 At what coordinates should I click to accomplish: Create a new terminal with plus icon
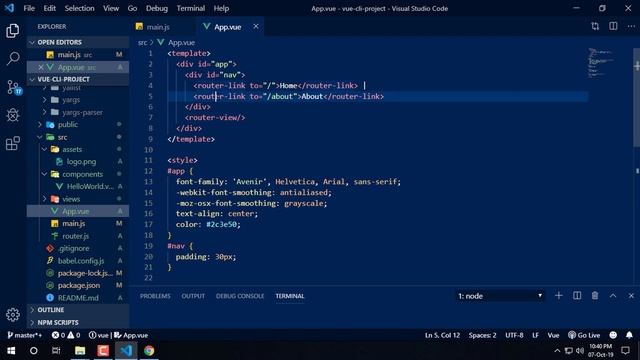[558, 296]
